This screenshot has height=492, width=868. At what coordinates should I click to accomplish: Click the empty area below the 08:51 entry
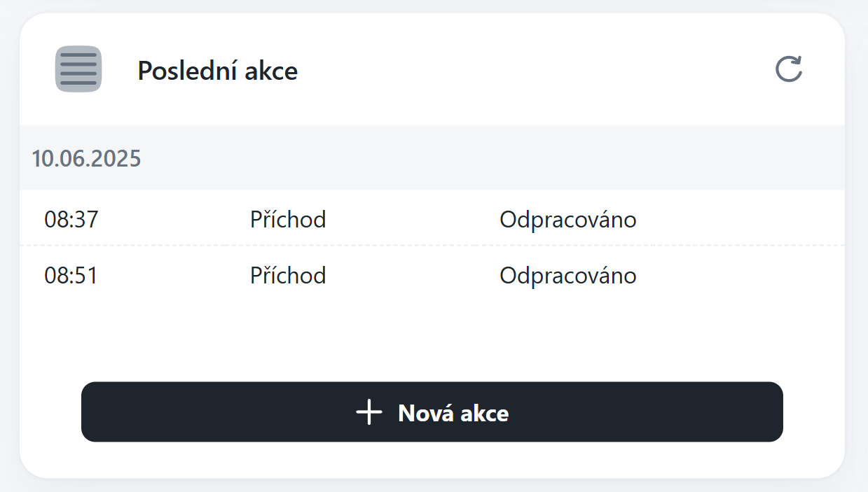[x=432, y=336]
